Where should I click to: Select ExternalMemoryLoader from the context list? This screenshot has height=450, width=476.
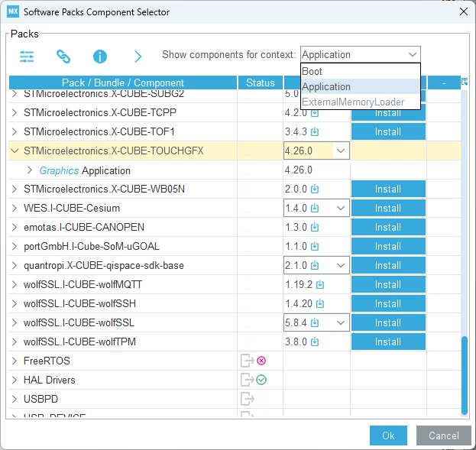(x=361, y=102)
